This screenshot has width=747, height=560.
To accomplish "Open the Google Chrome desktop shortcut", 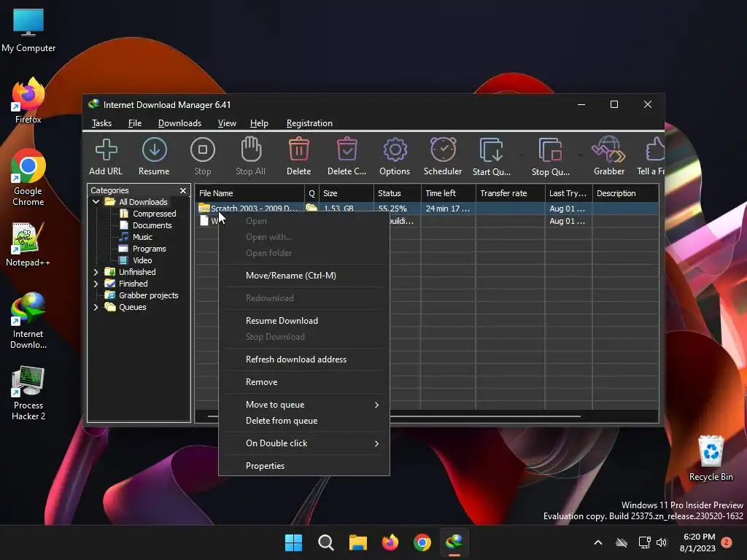I will point(28,178).
